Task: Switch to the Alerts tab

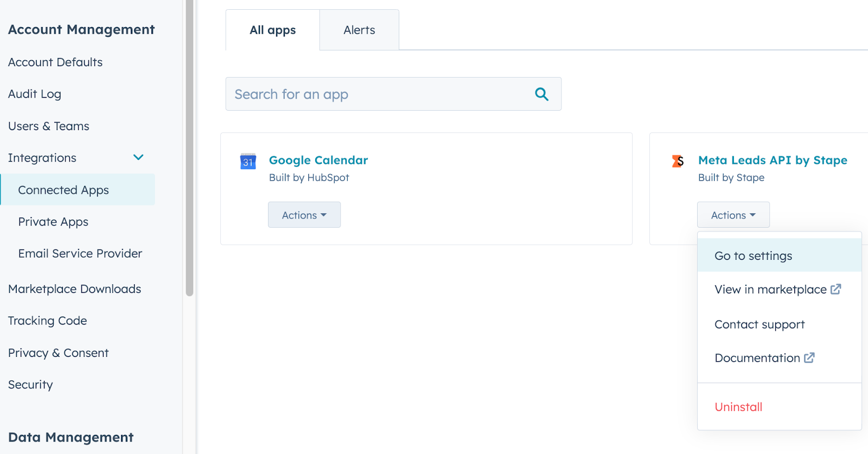Action: [x=359, y=30]
